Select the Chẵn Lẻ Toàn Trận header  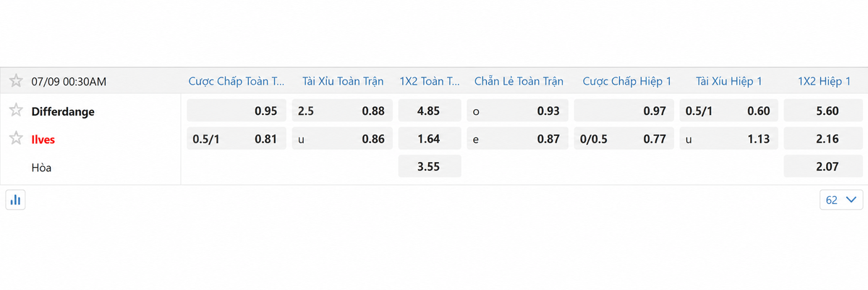point(519,81)
